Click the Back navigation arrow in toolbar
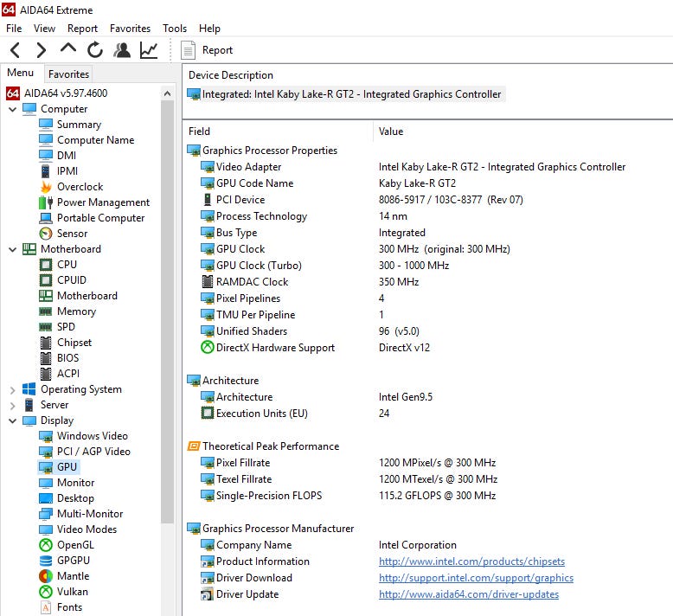The height and width of the screenshot is (616, 673). (x=16, y=50)
